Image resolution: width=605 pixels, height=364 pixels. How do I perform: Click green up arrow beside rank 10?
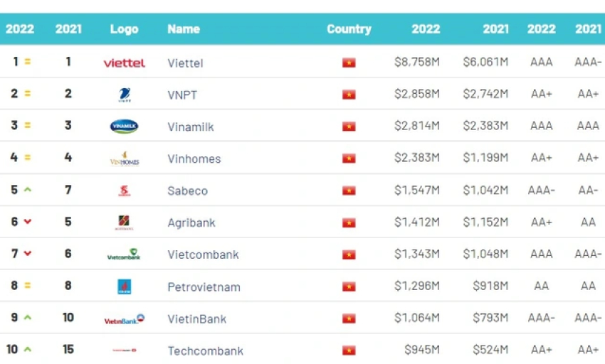(x=27, y=349)
